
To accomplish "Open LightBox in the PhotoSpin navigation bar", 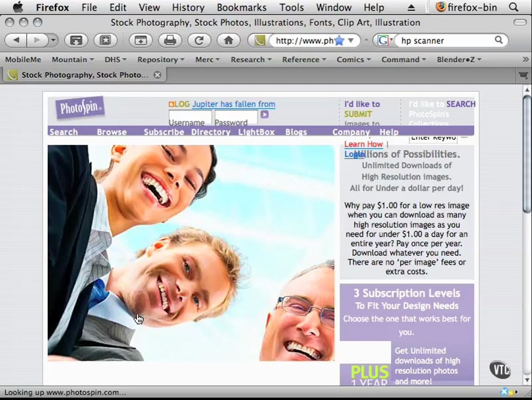I will click(x=256, y=132).
